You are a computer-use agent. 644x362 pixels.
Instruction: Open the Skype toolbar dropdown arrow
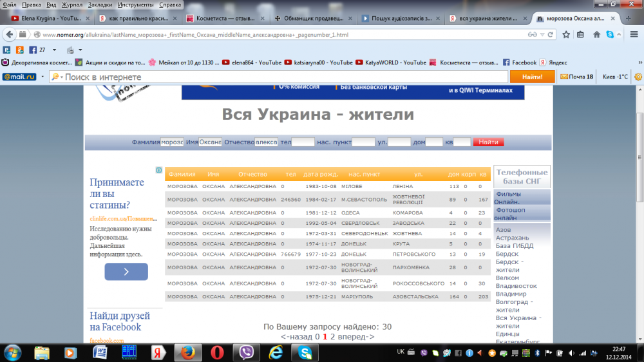click(618, 34)
